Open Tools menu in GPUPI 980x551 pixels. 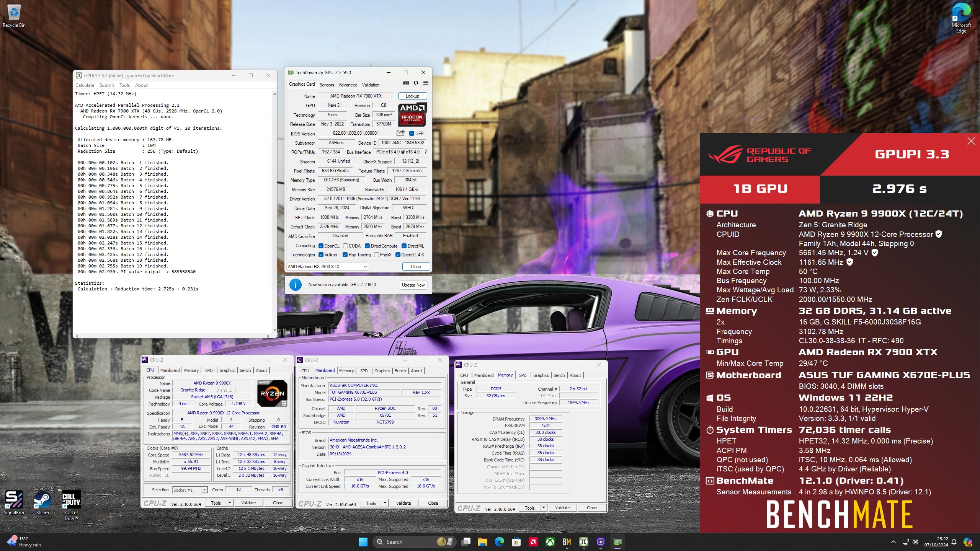click(x=124, y=85)
